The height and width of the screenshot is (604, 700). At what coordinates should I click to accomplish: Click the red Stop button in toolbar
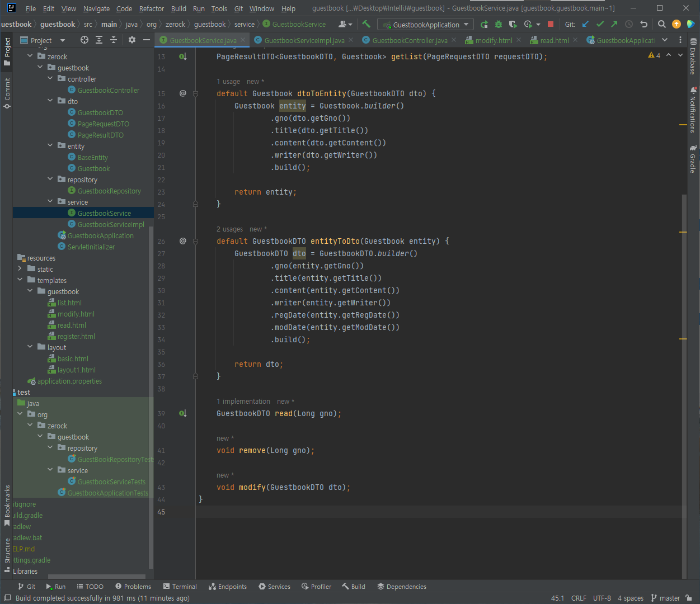click(551, 24)
